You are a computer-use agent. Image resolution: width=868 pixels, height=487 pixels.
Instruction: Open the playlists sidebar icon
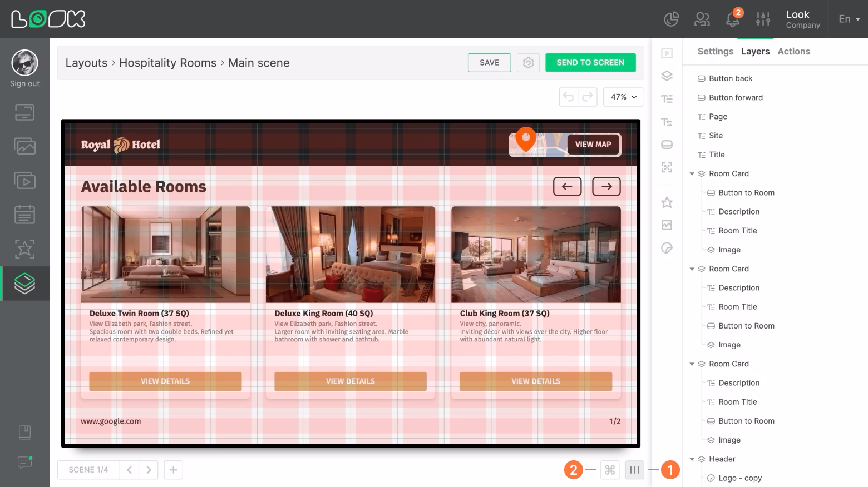pos(24,181)
